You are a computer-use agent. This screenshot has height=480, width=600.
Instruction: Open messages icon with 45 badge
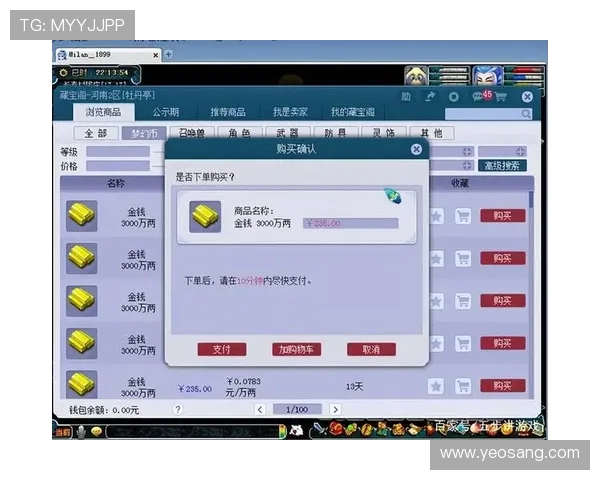[x=481, y=96]
